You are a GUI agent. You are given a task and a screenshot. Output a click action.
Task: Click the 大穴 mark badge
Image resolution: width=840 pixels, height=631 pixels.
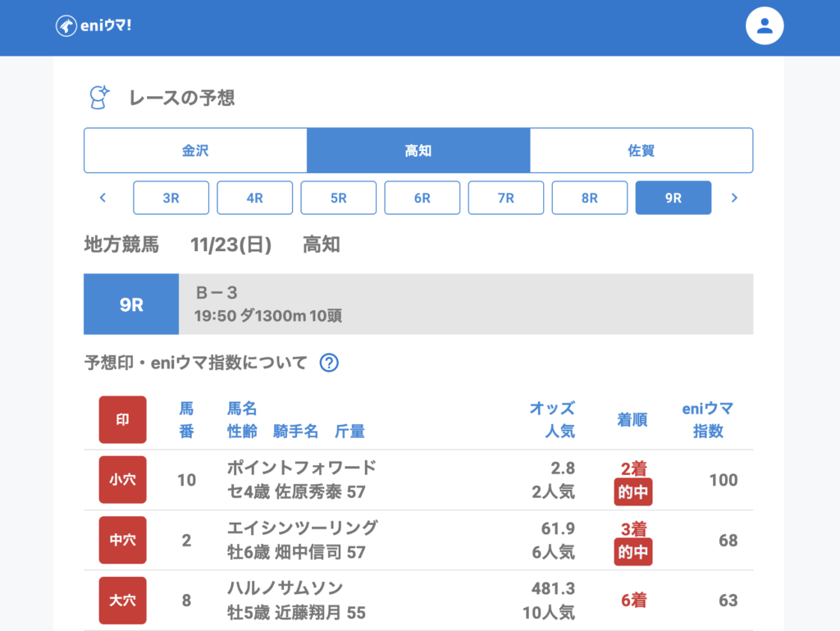tap(122, 600)
